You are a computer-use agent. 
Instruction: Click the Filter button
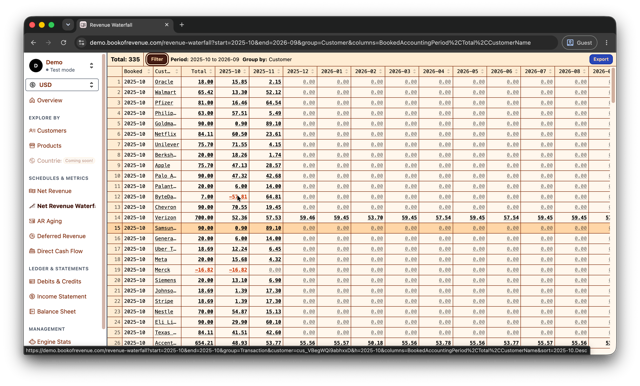pos(157,60)
